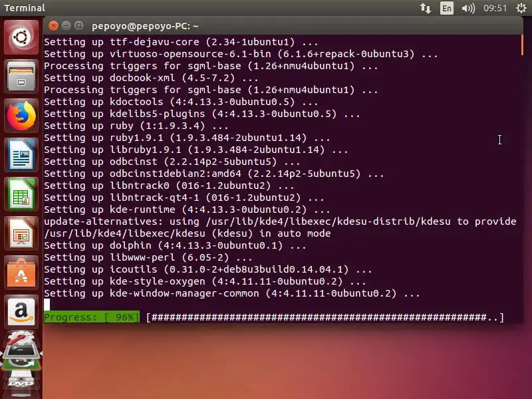The height and width of the screenshot is (399, 532).
Task: Minimize the terminal window
Action: (x=66, y=26)
